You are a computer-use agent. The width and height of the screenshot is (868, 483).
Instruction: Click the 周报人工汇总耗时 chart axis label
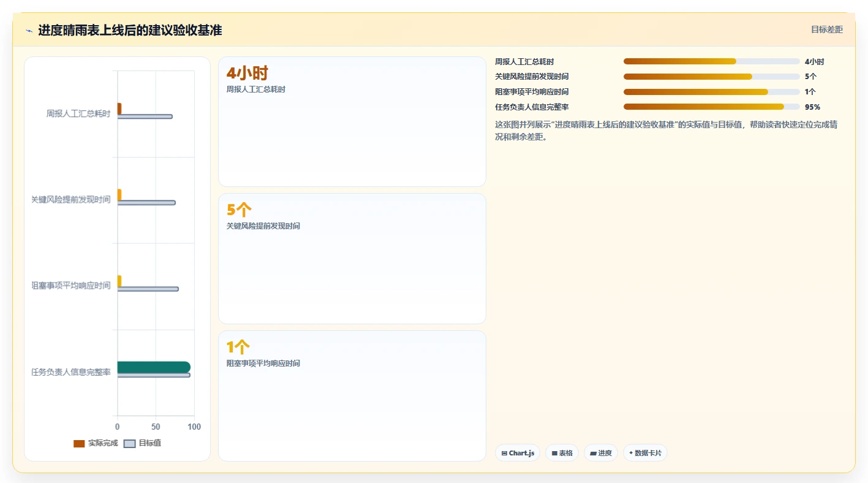tap(78, 113)
